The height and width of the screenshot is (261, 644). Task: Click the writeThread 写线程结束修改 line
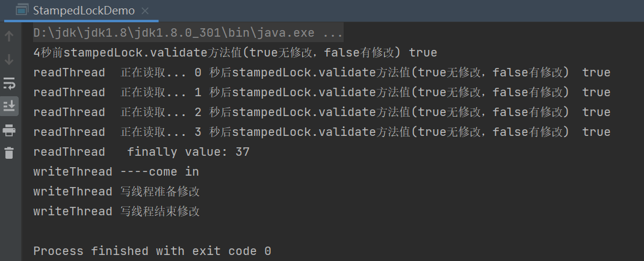[116, 211]
